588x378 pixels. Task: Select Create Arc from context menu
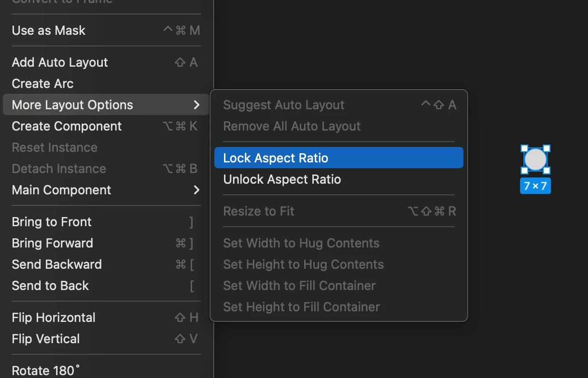pos(42,84)
